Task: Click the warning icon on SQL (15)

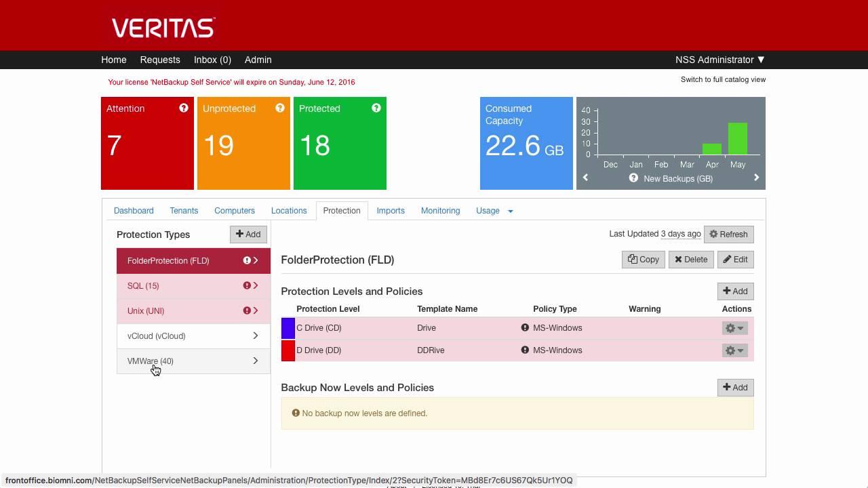Action: click(x=248, y=285)
